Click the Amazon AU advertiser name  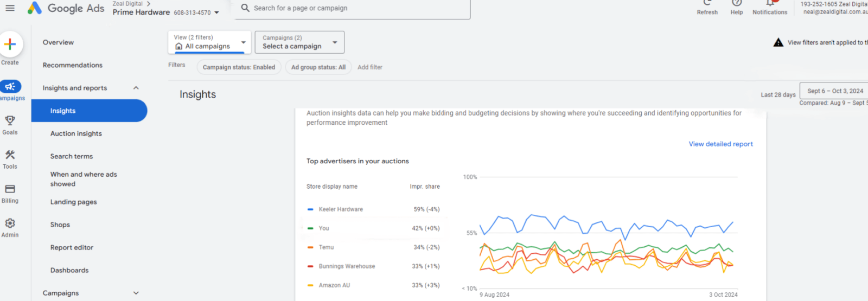coord(334,285)
